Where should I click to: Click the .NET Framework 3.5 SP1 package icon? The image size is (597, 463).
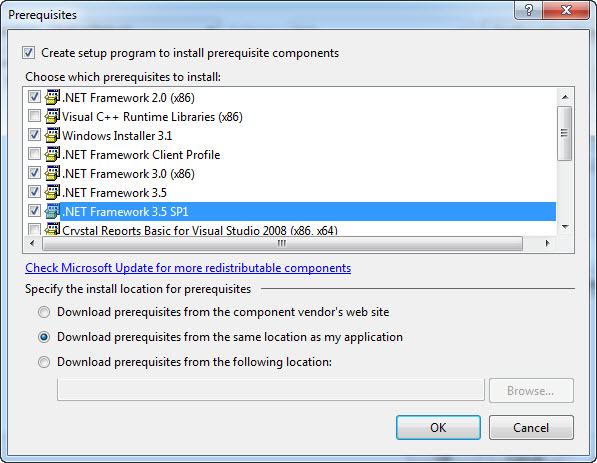click(x=52, y=211)
